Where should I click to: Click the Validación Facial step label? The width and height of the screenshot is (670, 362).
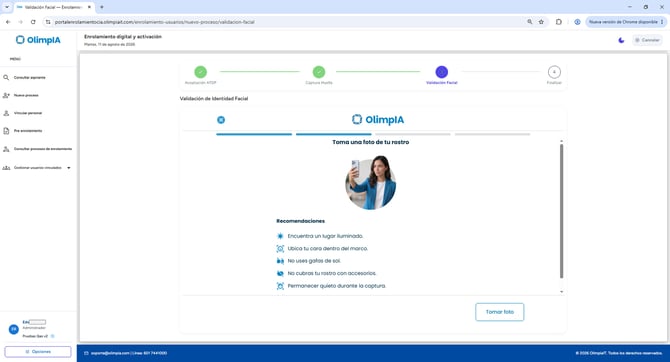441,83
